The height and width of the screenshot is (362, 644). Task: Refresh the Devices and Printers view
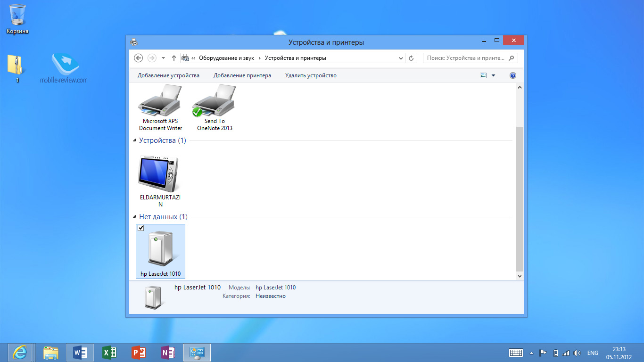coord(411,58)
